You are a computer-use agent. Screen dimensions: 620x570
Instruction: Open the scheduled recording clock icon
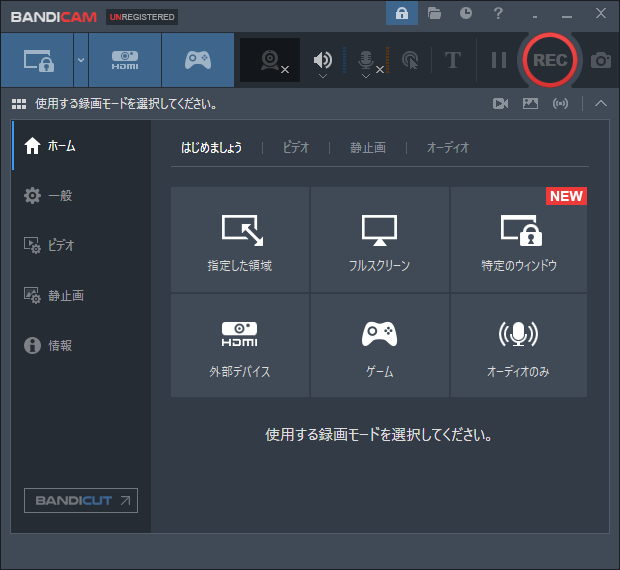[x=466, y=13]
